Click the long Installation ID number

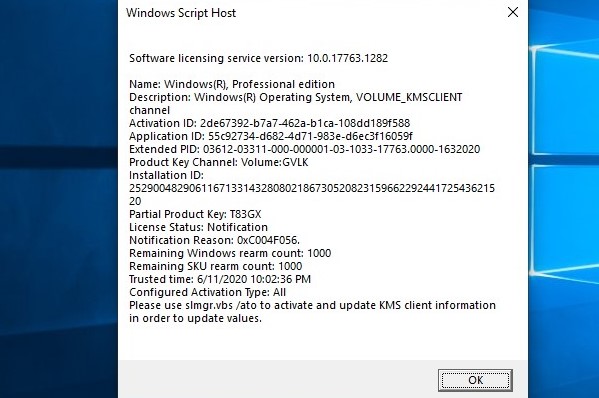(312, 194)
